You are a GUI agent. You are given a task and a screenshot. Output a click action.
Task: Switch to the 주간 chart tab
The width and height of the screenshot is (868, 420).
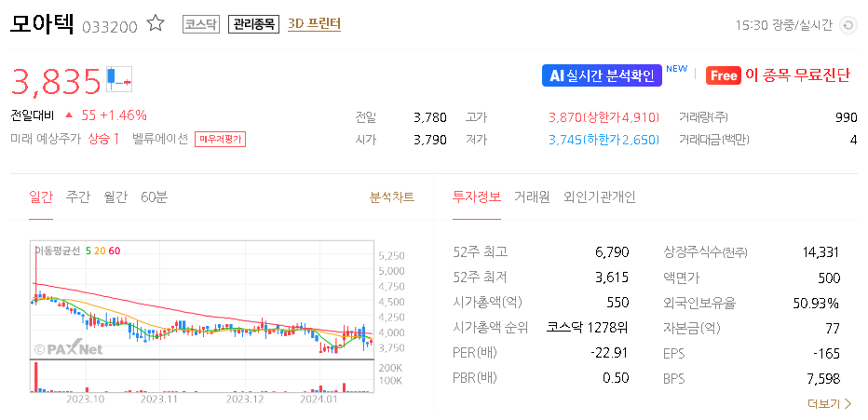77,197
